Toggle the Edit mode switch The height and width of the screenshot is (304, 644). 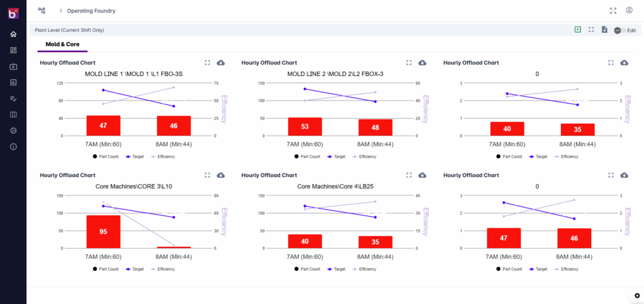click(618, 30)
